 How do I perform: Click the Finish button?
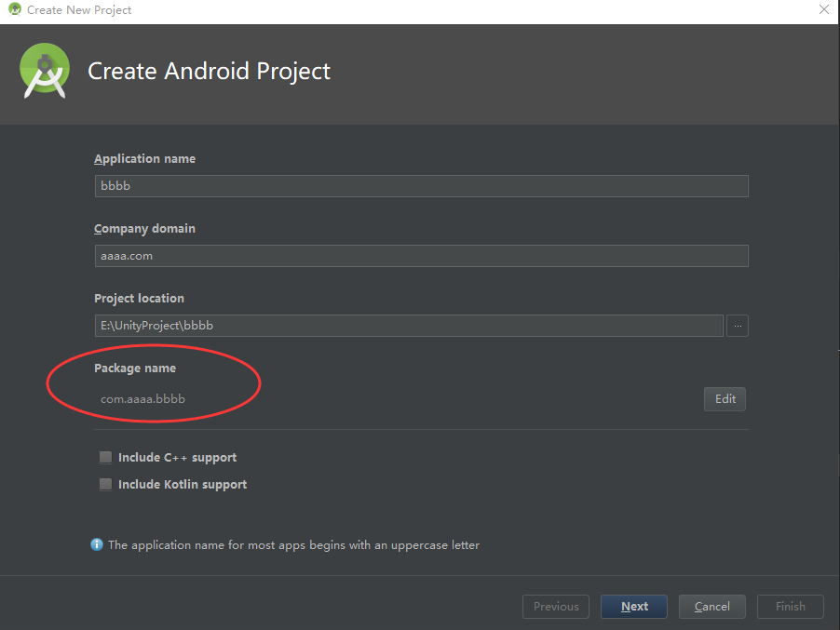click(x=789, y=606)
